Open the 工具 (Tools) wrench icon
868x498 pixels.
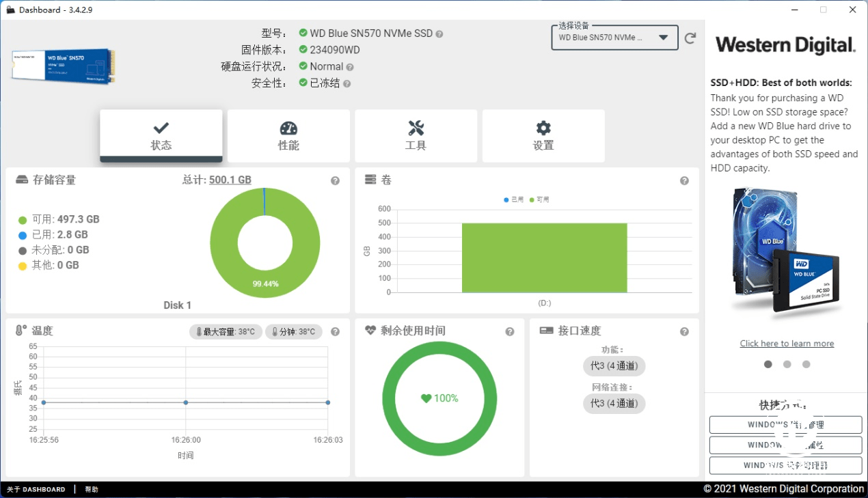click(x=416, y=128)
